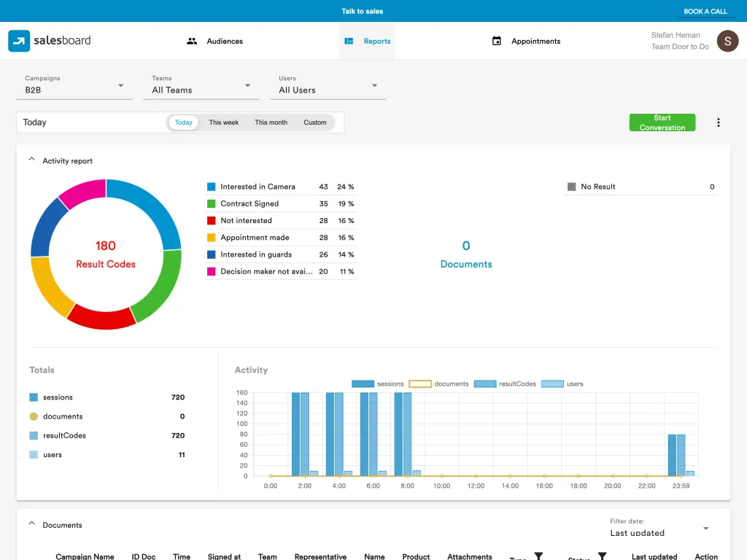
Task: Select the Custom date range
Action: click(x=315, y=122)
